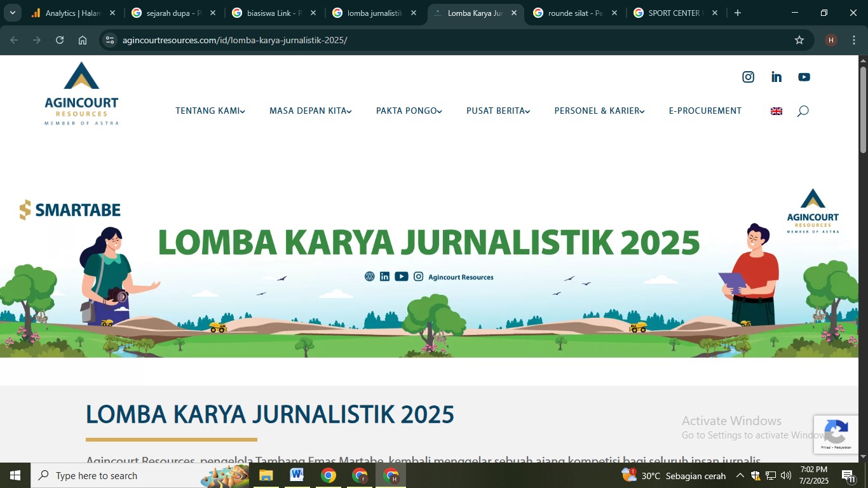Close the Analytics tab
The image size is (868, 488).
coord(112,13)
